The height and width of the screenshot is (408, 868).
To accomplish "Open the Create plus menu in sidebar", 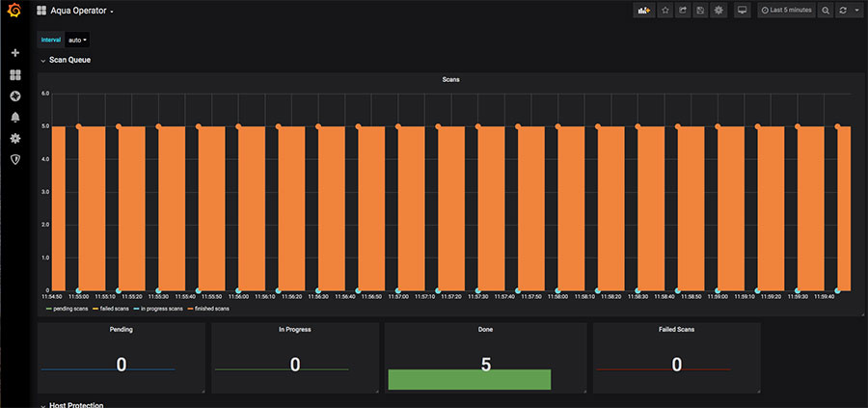I will tap(15, 53).
